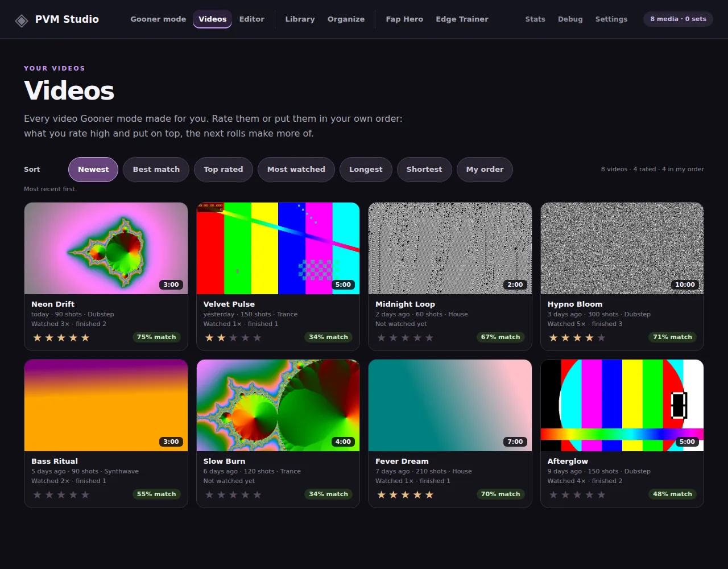
Task: Open the Debug page
Action: click(x=570, y=19)
